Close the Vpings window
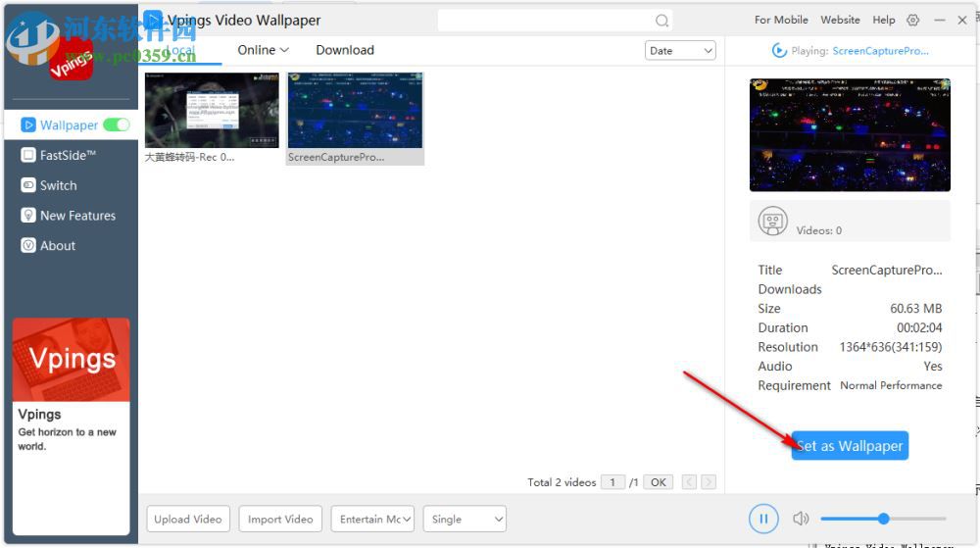 pos(962,20)
